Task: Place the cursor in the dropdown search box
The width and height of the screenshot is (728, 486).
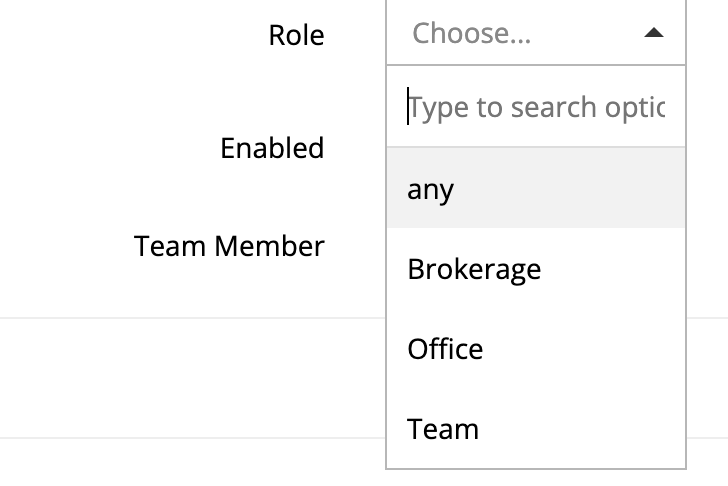Action: point(536,107)
